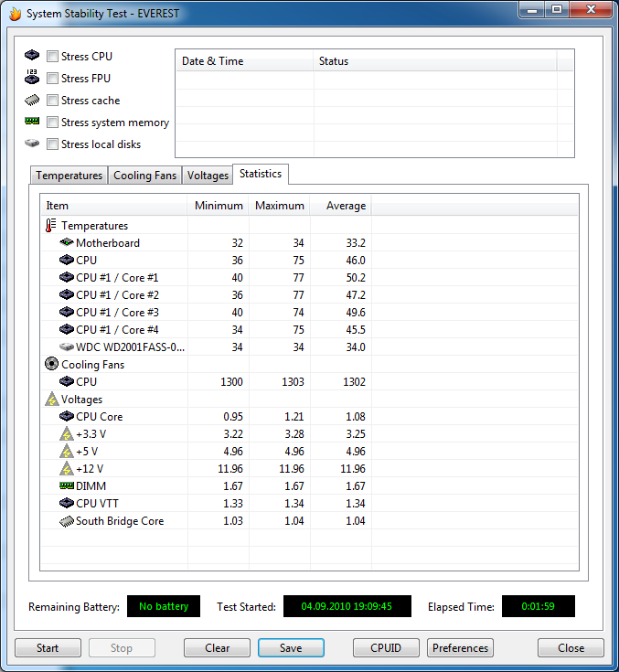Click the hard drive icon for WDC WD2001FASS

tap(66, 347)
